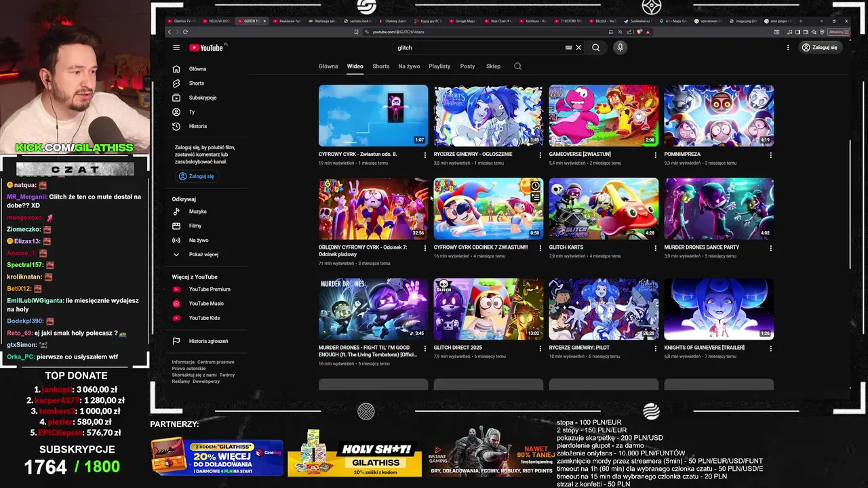This screenshot has height=488, width=868.
Task: Click the HOLY SH*T GILATHISS partner banner
Action: pyautogui.click(x=355, y=453)
